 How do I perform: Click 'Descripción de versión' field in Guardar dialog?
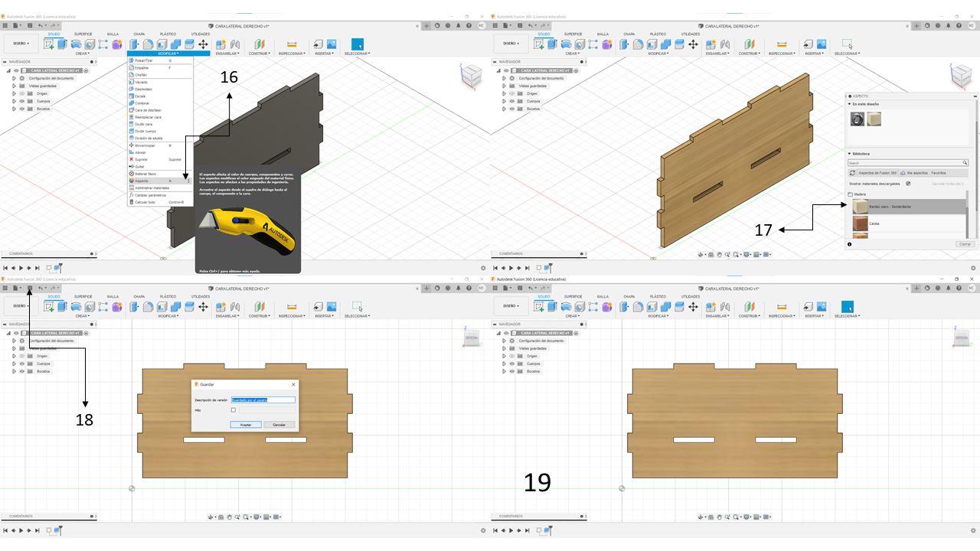[x=263, y=399]
